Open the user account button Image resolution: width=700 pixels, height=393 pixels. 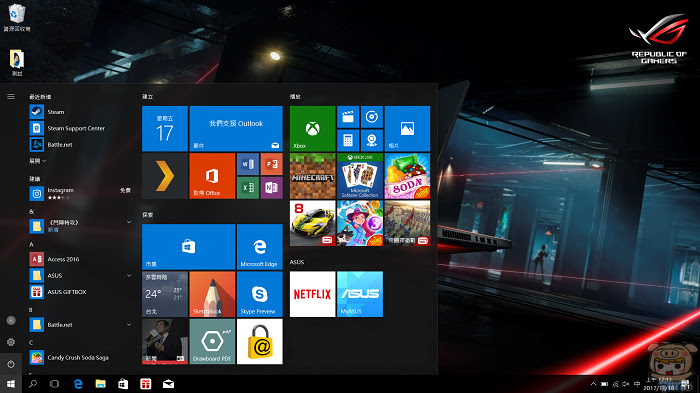tap(11, 320)
